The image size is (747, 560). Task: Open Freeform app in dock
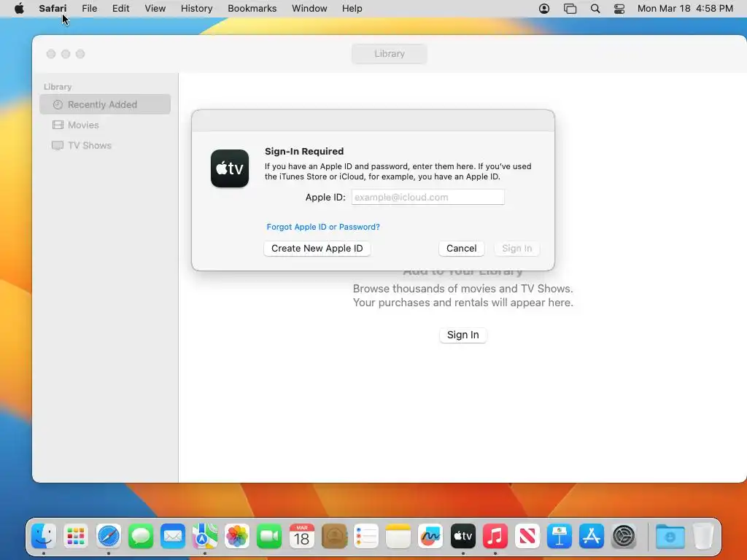point(430,536)
